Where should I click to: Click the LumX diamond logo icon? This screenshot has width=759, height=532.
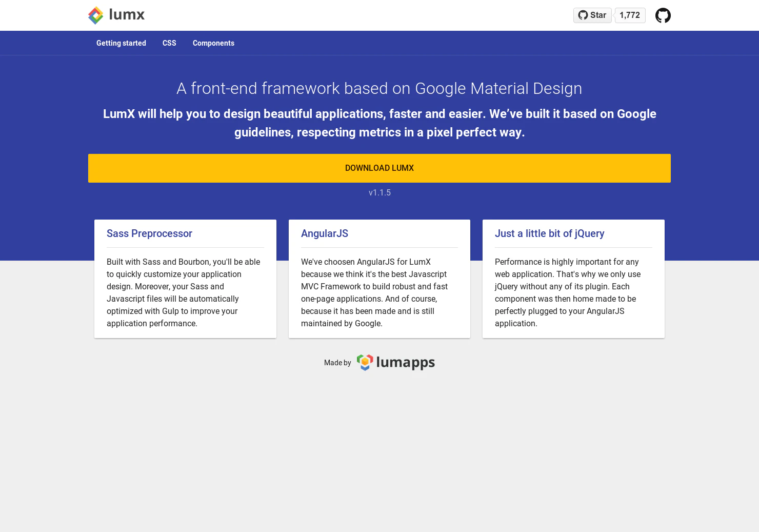(x=96, y=15)
